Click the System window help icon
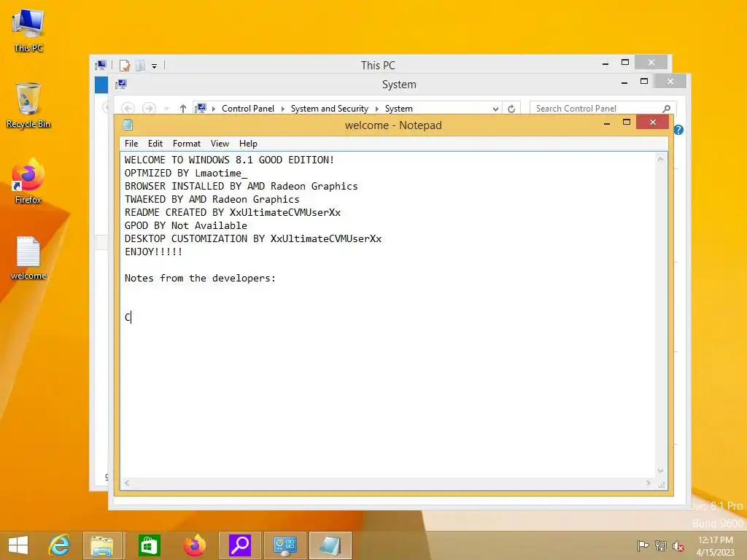This screenshot has height=560, width=747. click(x=679, y=130)
